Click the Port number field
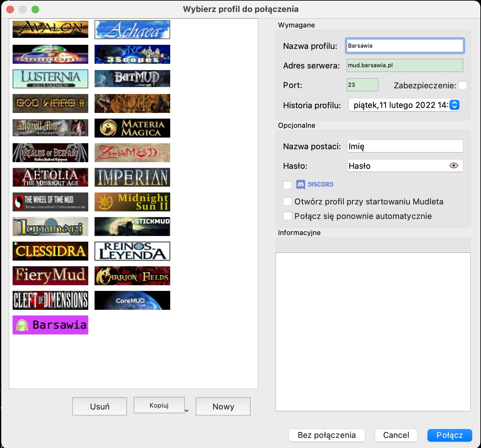 [362, 85]
